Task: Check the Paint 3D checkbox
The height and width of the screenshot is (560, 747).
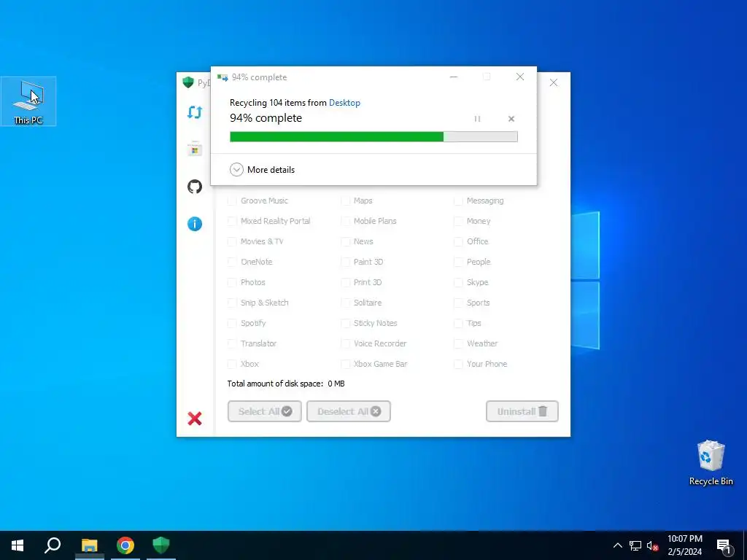Action: point(345,262)
